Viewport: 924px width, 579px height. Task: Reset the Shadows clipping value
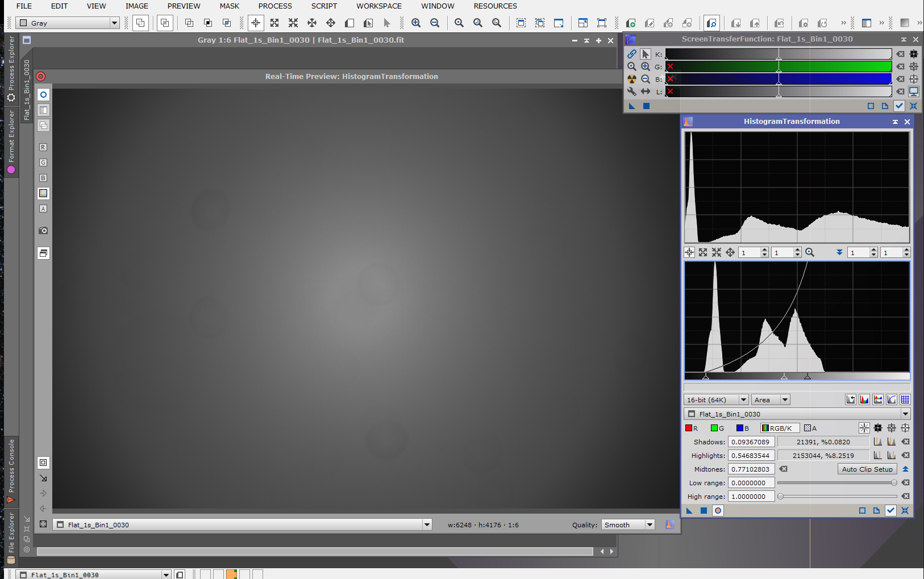906,441
